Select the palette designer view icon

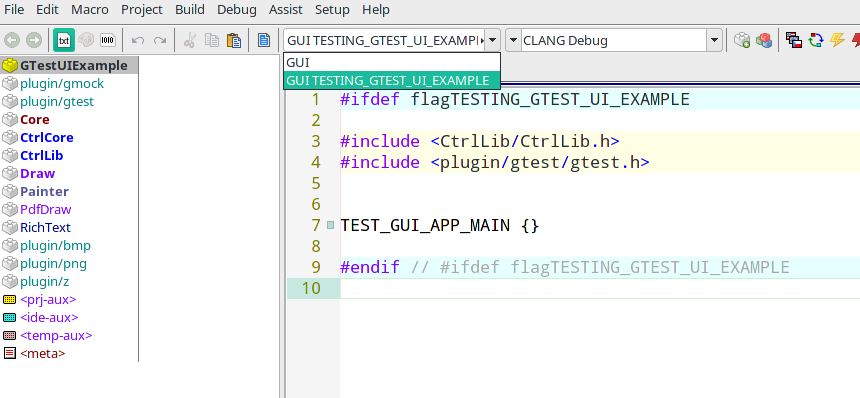pos(86,40)
